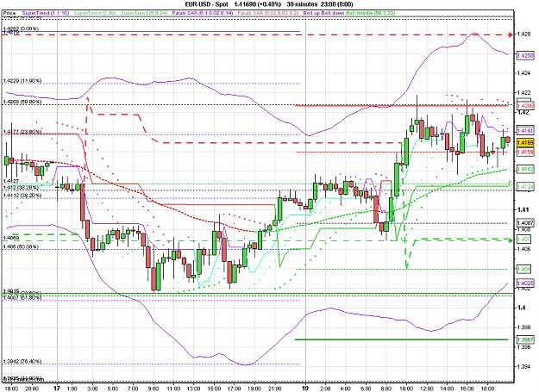
Task: Click the green 1.3967 price tag
Action: click(525, 339)
